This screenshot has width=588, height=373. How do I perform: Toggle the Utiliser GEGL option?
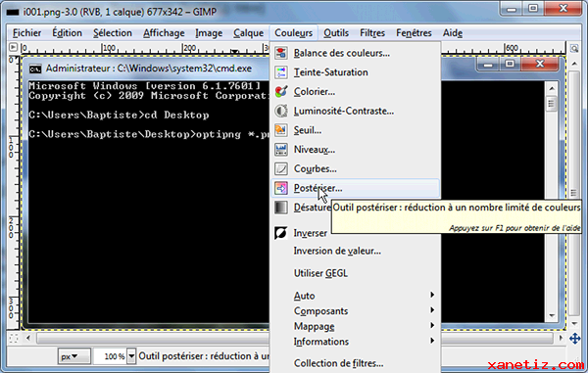click(x=355, y=273)
